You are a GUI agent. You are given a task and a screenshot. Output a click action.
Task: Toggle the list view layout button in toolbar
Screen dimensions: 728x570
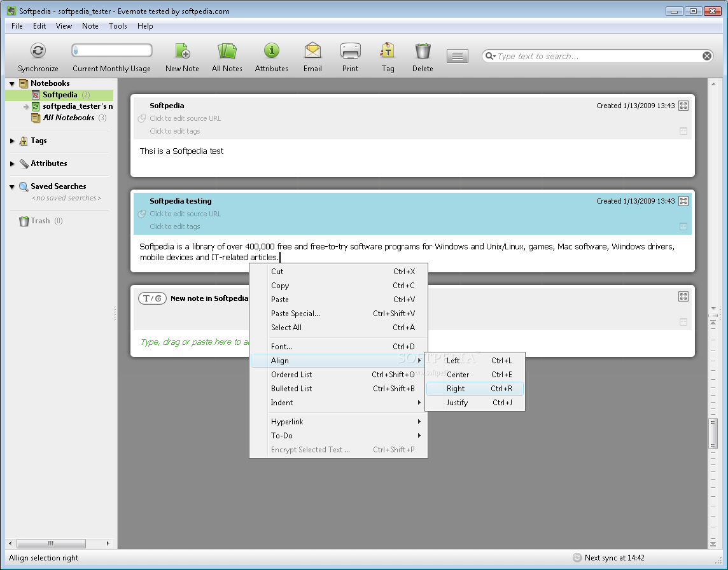[x=457, y=56]
